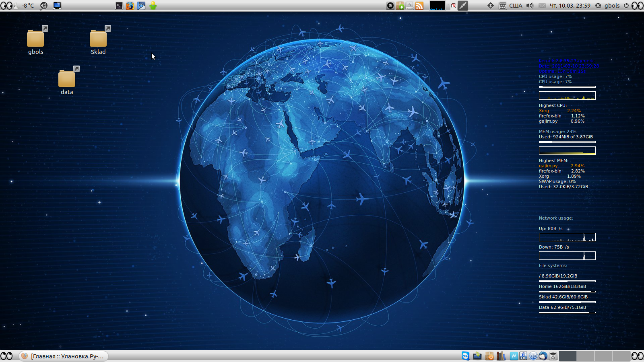Open Ubuntu Software Center from the bottom panel
The height and width of the screenshot is (362, 644).
[x=489, y=356]
